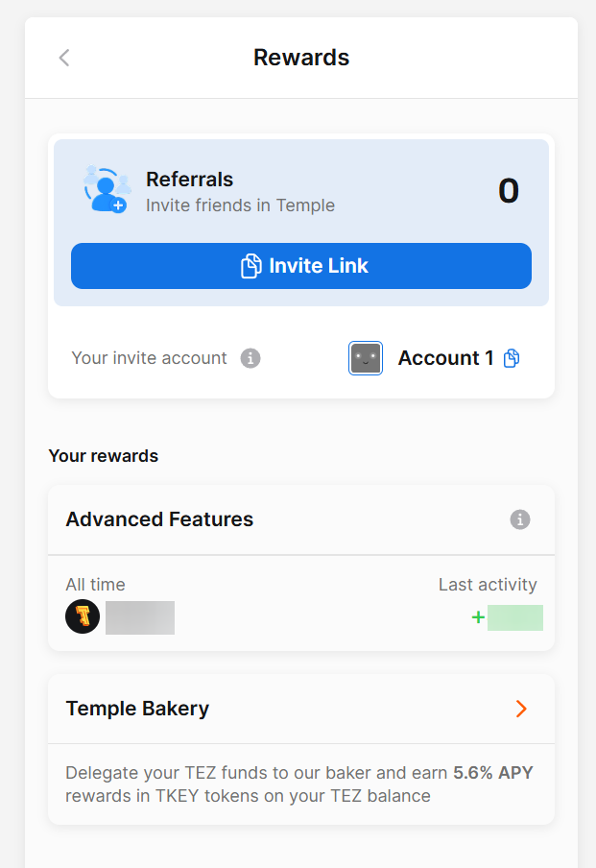Open the info icon beside Your invite account
This screenshot has height=868, width=596.
[250, 358]
